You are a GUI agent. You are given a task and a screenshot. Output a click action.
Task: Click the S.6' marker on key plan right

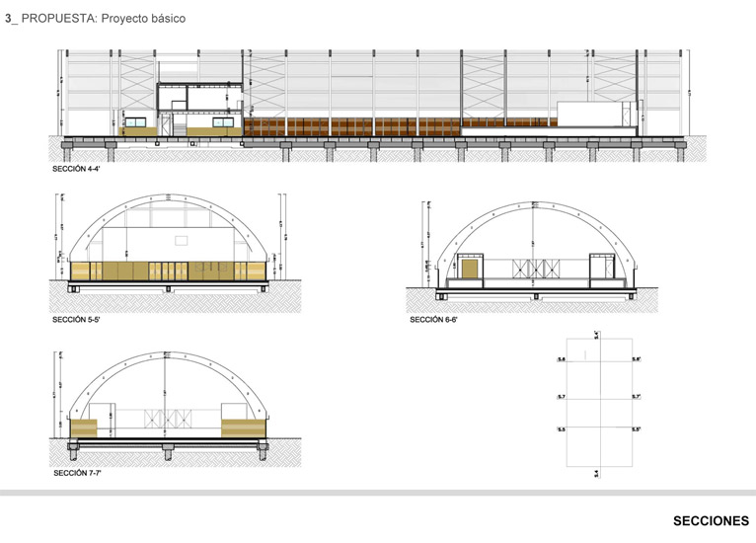637,359
